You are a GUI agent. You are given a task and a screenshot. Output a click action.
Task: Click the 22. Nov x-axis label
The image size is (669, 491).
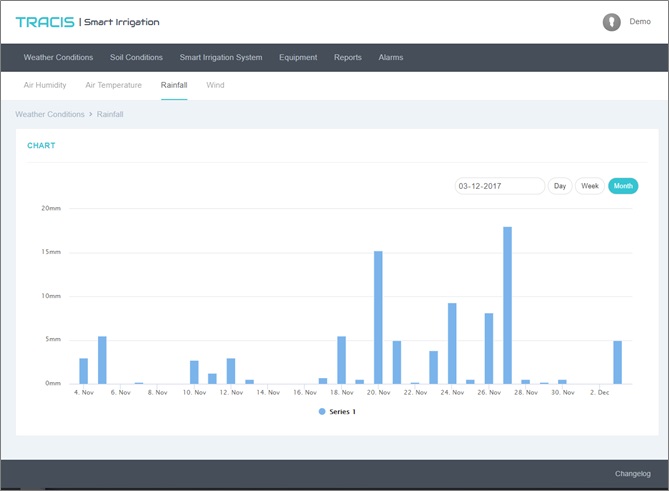(415, 392)
